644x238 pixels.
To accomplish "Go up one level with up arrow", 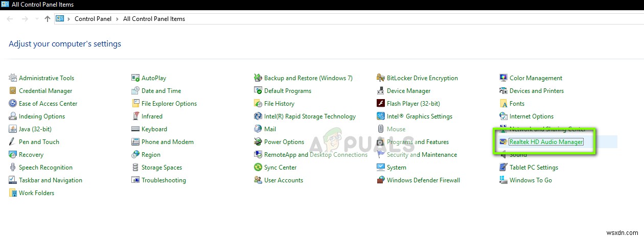I will [x=48, y=19].
